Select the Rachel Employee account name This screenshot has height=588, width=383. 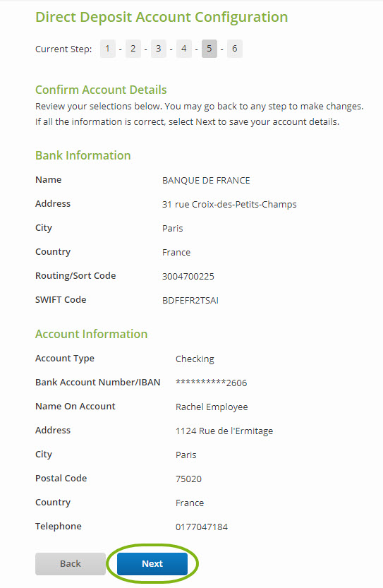point(212,407)
